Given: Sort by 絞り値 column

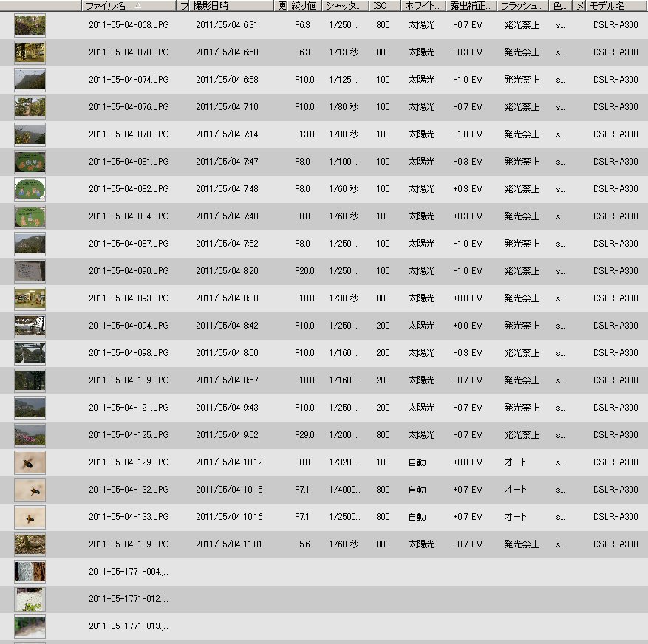Looking at the screenshot, I should pyautogui.click(x=303, y=6).
